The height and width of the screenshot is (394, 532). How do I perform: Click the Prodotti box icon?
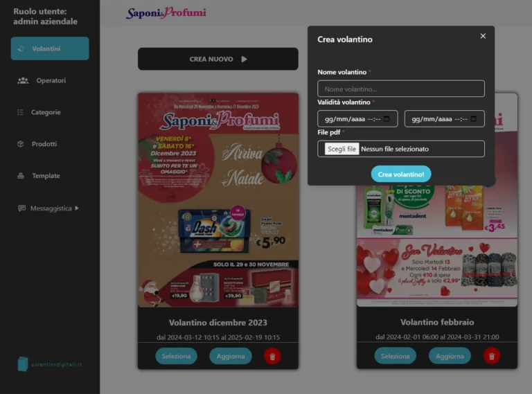[x=20, y=144]
